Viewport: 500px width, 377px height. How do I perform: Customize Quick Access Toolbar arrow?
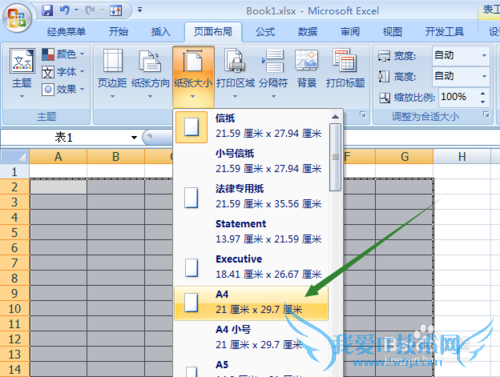140,10
